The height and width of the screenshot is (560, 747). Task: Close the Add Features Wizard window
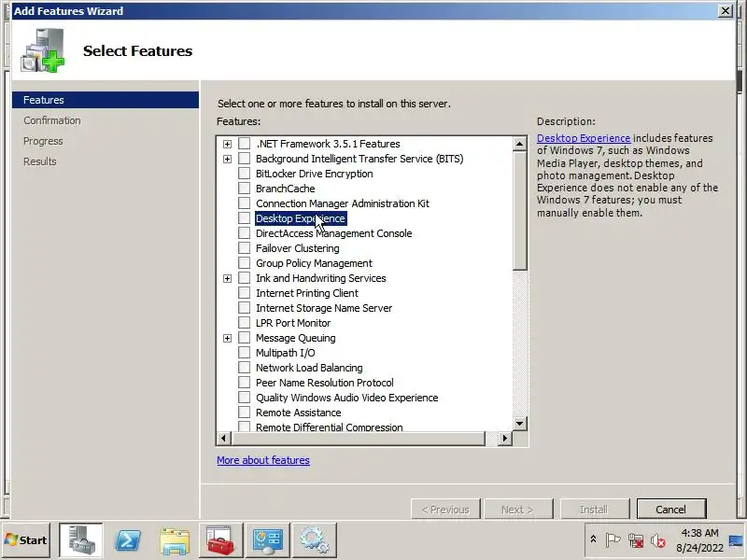[x=726, y=10]
